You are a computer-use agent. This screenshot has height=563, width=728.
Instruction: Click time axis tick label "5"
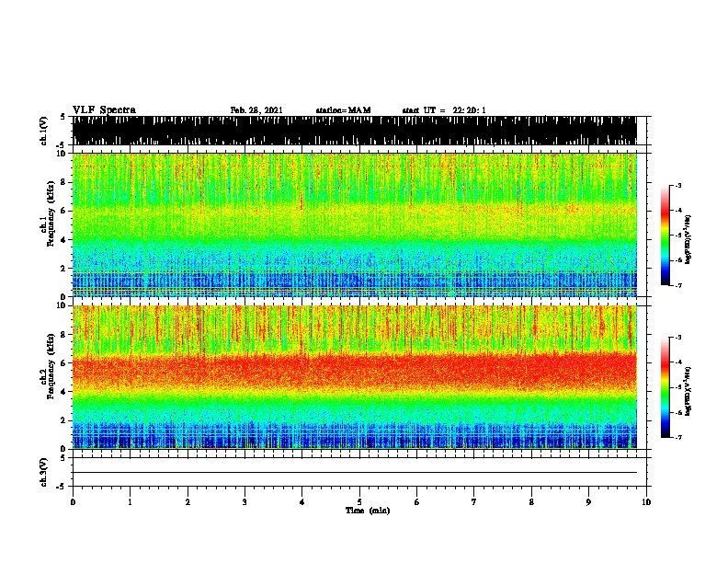click(359, 501)
